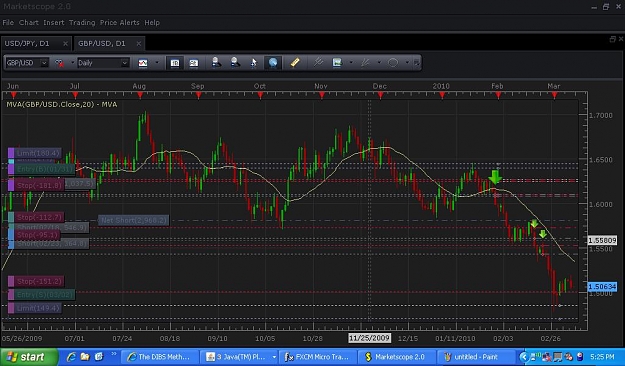Open the Daily timeframe dropdown
Image resolution: width=625 pixels, height=366 pixels.
(125, 63)
